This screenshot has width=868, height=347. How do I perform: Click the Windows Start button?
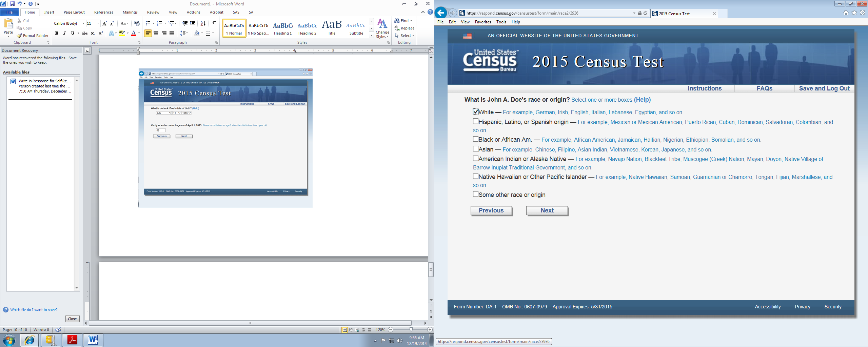(x=9, y=340)
